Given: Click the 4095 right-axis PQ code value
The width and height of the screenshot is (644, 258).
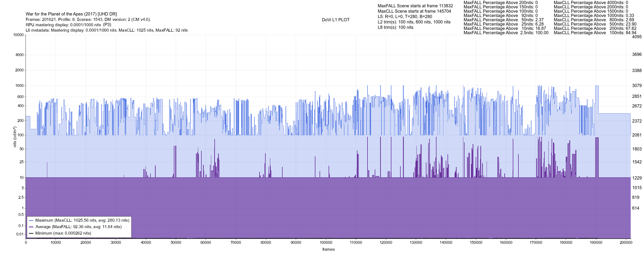Looking at the screenshot, I should (x=637, y=37).
